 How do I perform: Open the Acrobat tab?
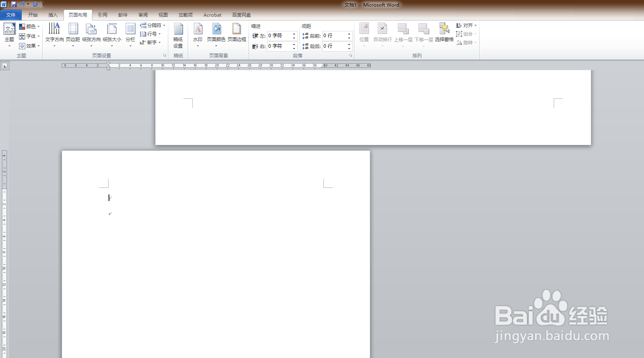tap(212, 15)
